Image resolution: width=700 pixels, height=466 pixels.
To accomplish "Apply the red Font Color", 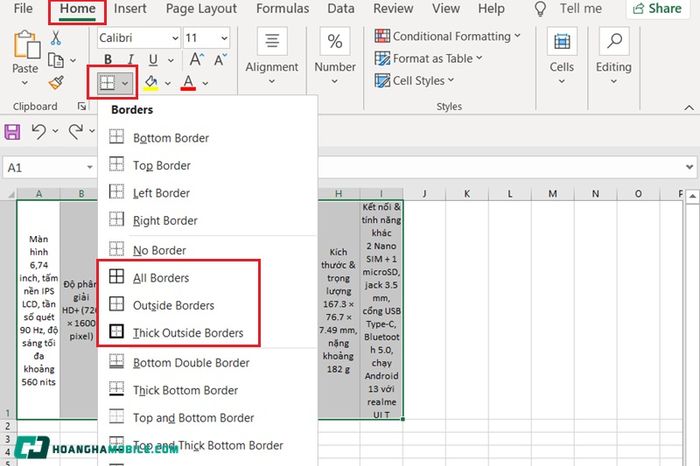I will click(x=188, y=83).
